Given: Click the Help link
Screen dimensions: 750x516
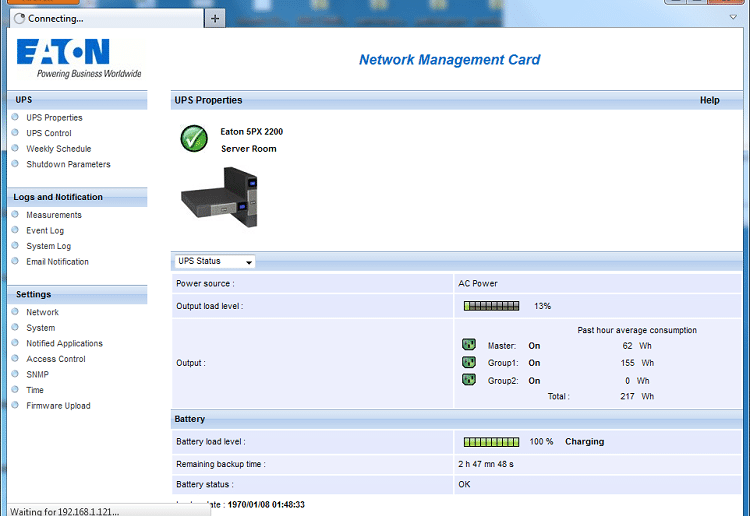Looking at the screenshot, I should tap(709, 100).
